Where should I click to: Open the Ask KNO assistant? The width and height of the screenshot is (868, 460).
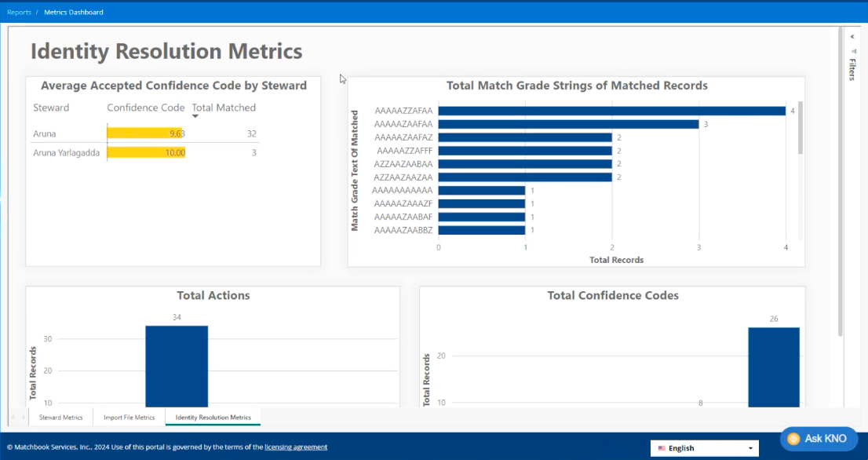(819, 438)
